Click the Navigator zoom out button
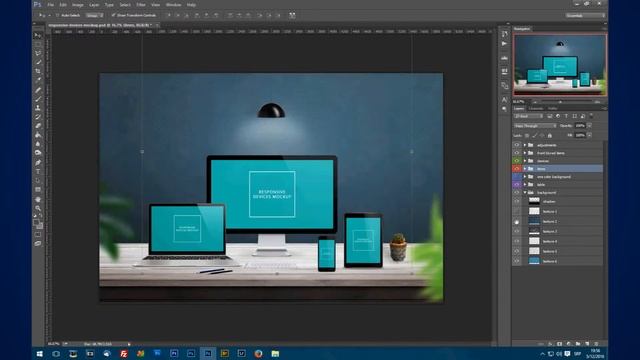Viewport: 640px width, 360px height. tap(535, 102)
